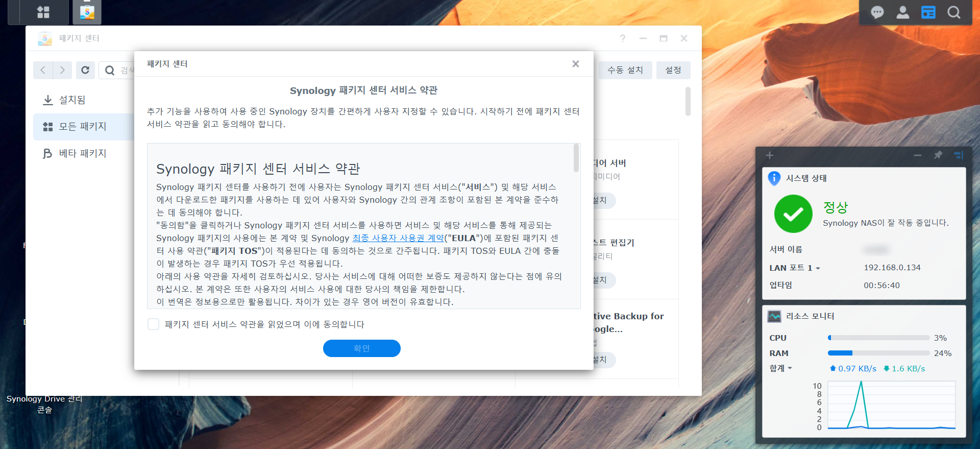Click the Package Center search field
The height and width of the screenshot is (449, 980).
(x=117, y=70)
